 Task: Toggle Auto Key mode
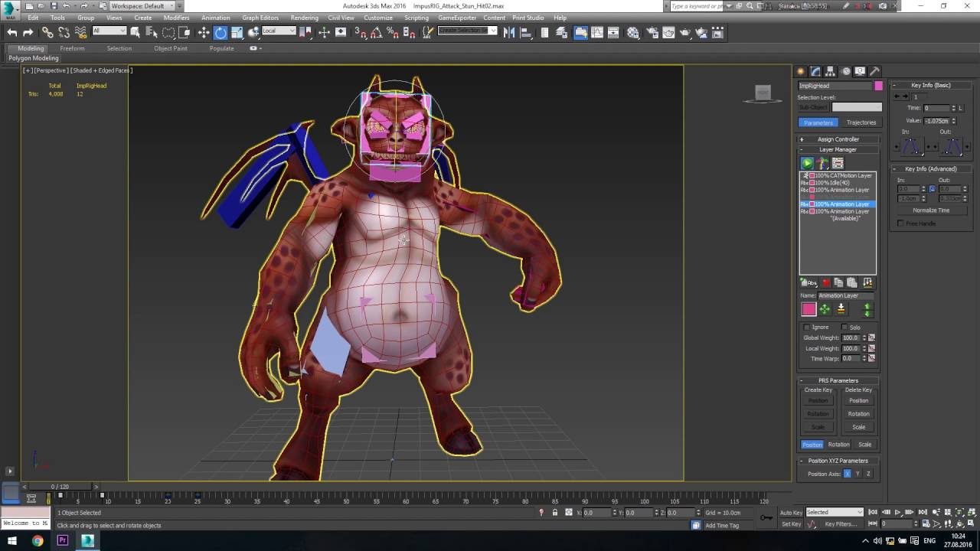click(x=791, y=513)
